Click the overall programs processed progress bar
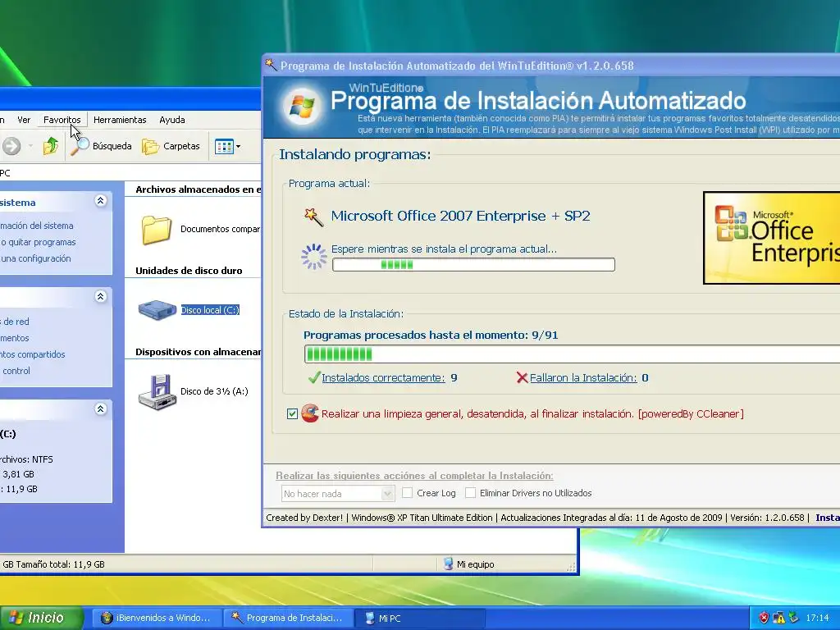The height and width of the screenshot is (630, 840). tap(572, 354)
